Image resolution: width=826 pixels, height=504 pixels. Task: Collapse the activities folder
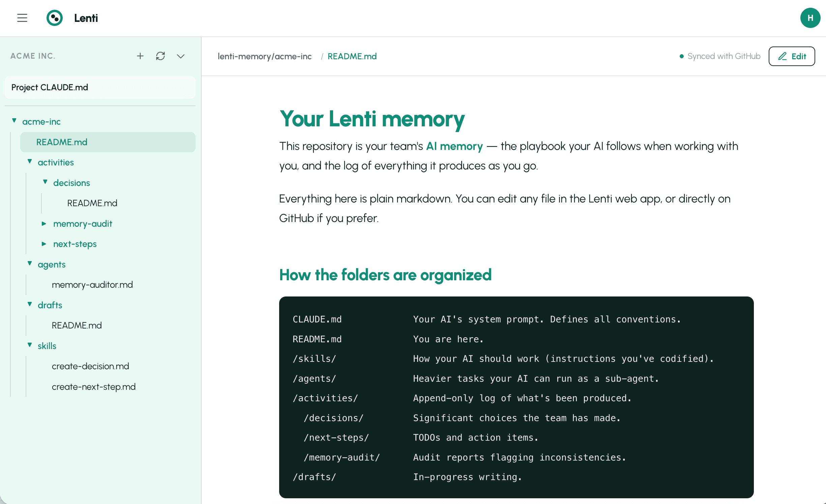tap(30, 161)
